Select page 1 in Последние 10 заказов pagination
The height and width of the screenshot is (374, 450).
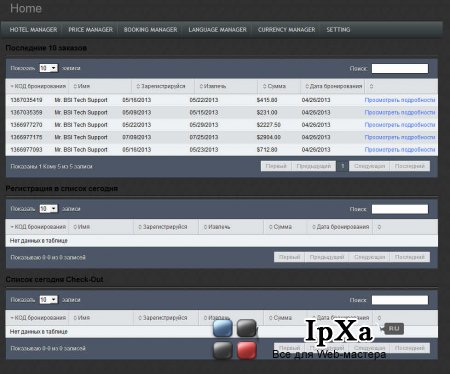342,166
